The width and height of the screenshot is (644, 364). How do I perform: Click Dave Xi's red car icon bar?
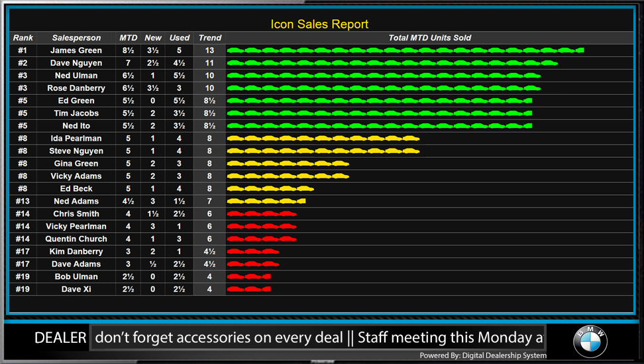(x=249, y=290)
